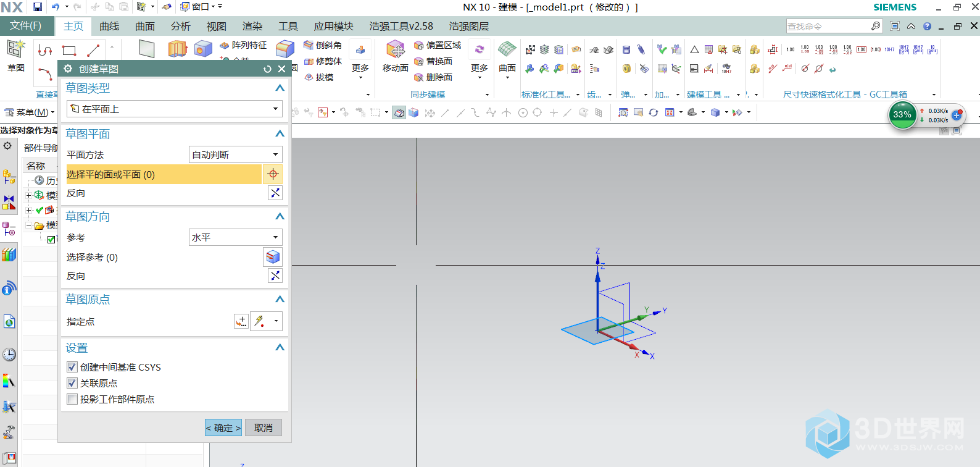The width and height of the screenshot is (980, 467).
Task: Click the search magnifier icon
Action: (876, 26)
